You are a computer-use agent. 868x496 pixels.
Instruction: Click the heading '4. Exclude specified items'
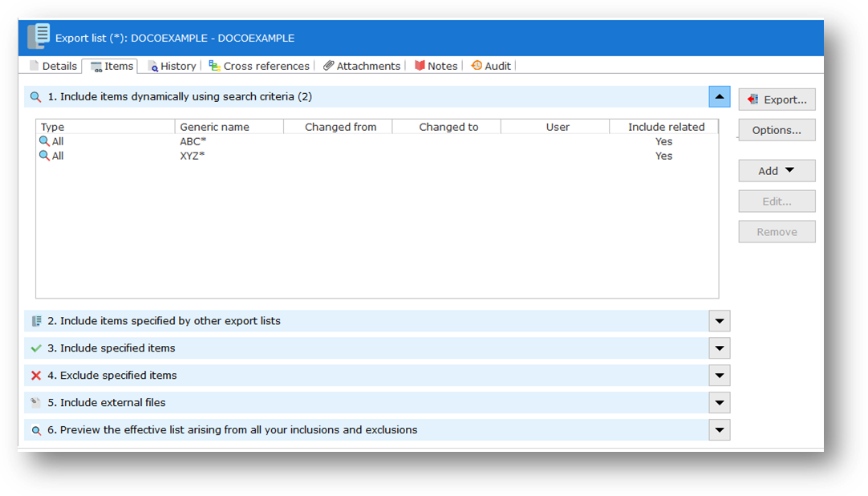(x=112, y=376)
